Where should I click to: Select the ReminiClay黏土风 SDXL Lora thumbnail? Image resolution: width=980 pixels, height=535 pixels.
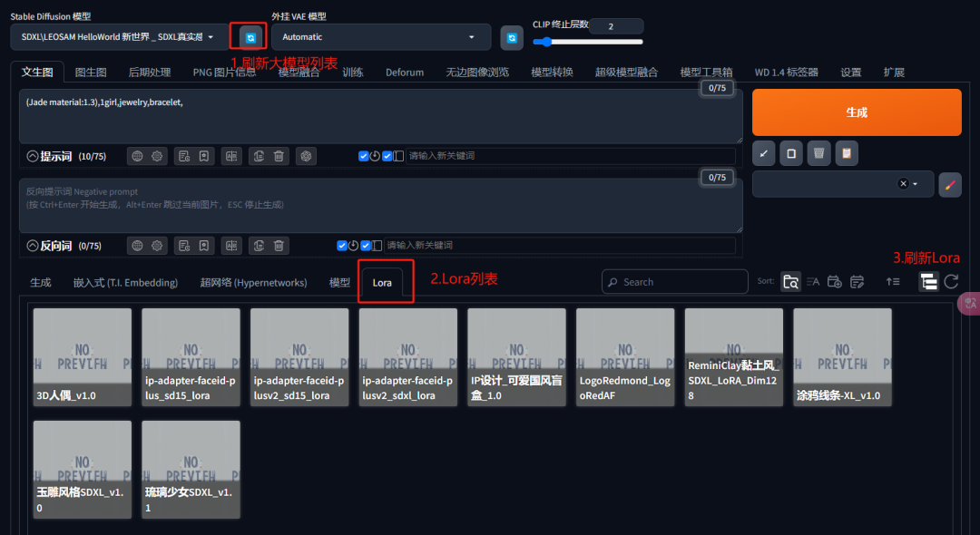tap(733, 356)
